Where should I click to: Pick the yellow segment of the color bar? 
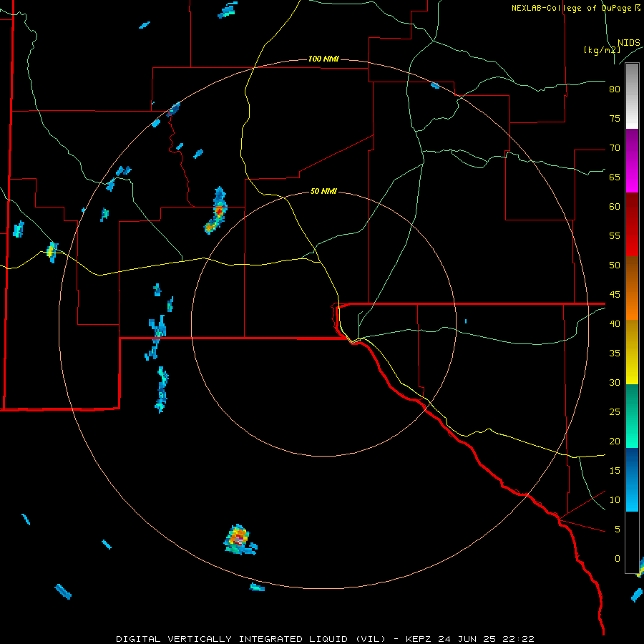click(x=632, y=352)
